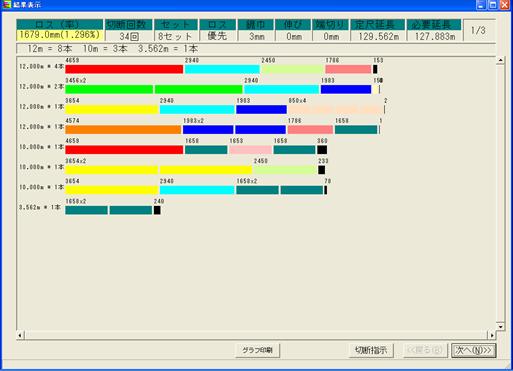Viewport: 513px width, 371px height.
Task: Click the horizontal scrollbar right arrow
Action: 492,335
